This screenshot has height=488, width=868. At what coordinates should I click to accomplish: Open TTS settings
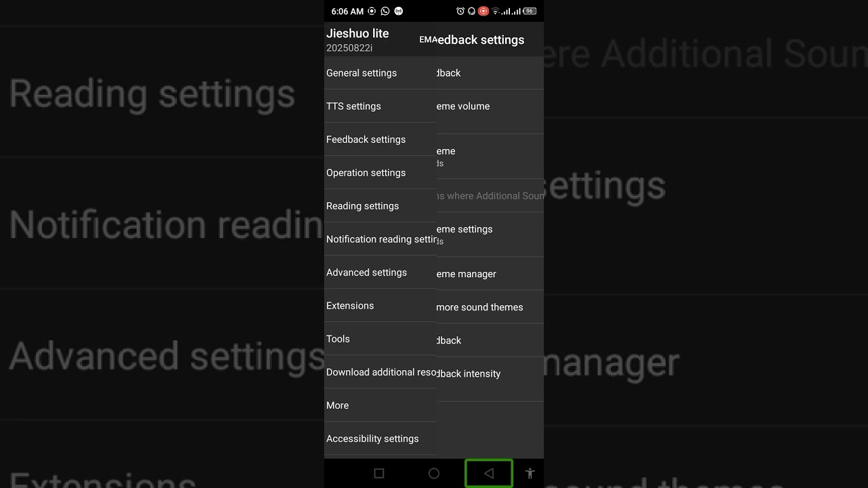coord(380,106)
